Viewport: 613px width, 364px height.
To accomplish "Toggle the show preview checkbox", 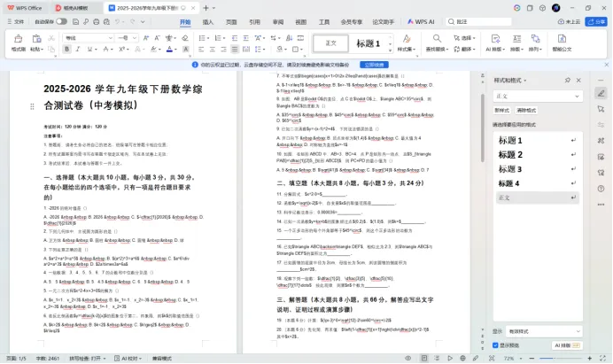I will 495,345.
